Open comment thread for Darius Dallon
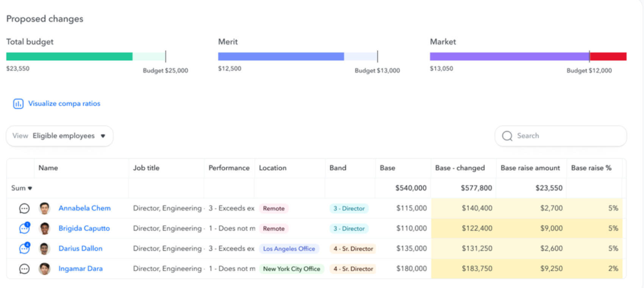Viewport: 644px width, 288px height. click(24, 249)
